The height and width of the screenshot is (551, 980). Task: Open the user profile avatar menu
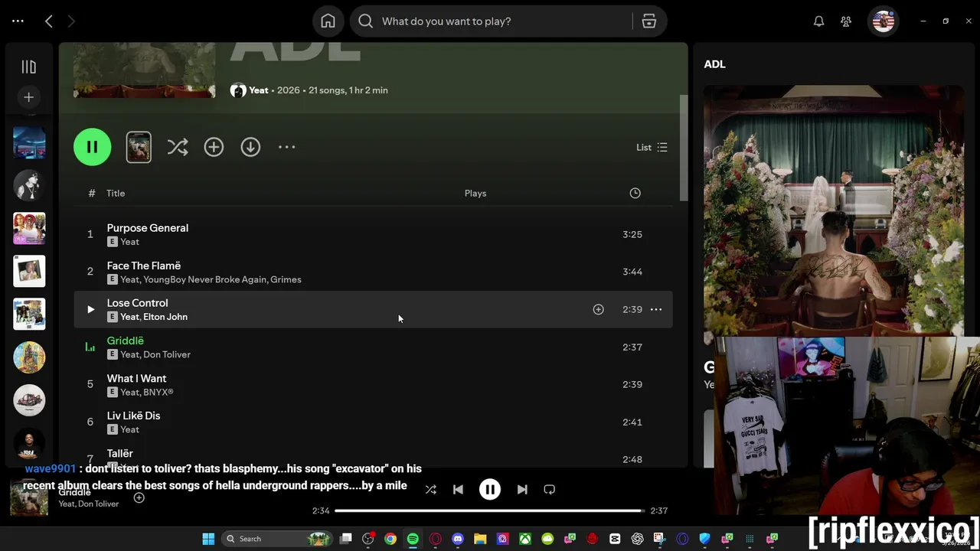click(884, 21)
